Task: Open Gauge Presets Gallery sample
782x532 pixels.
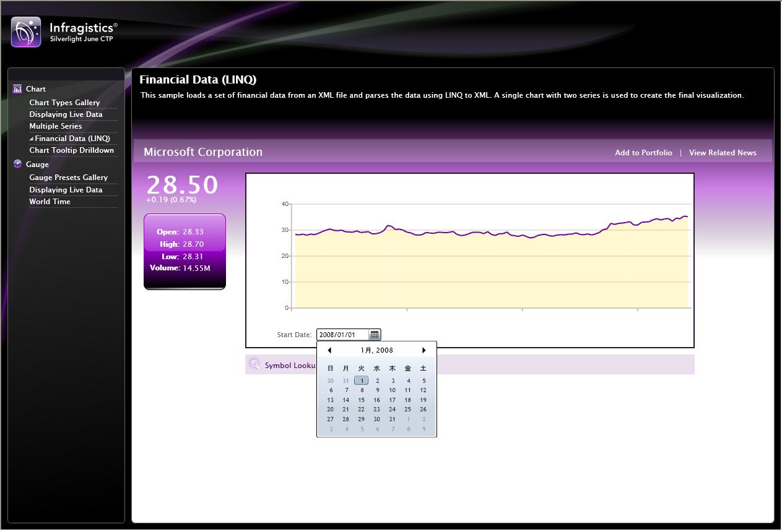Action: point(69,178)
